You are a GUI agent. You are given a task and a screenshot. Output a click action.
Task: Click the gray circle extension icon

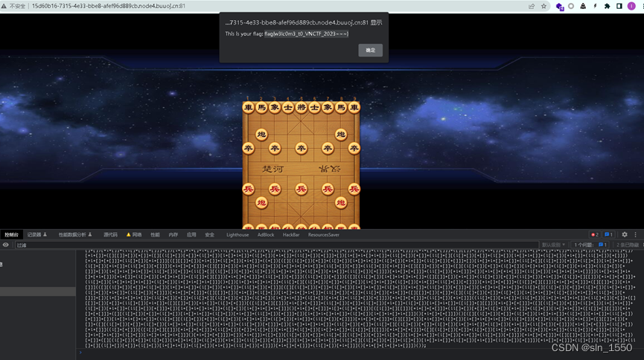point(571,6)
